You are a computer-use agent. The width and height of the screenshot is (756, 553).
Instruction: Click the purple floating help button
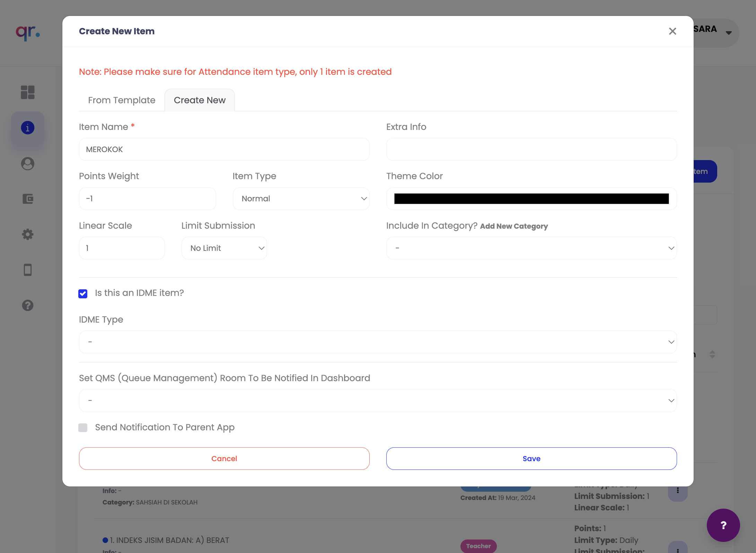tap(723, 525)
